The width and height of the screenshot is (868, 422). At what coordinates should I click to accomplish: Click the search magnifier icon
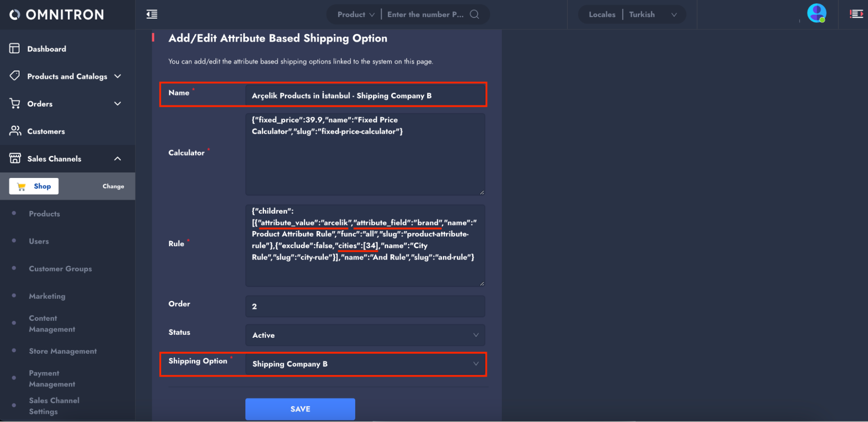click(x=475, y=14)
